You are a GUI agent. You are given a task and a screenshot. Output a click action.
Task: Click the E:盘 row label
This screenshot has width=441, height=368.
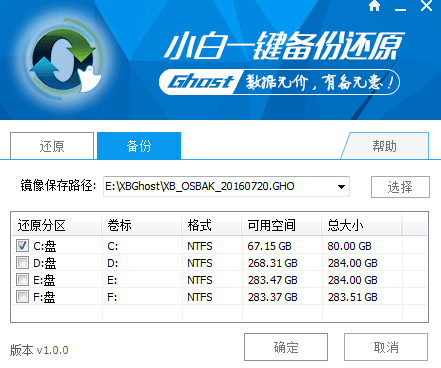44,280
